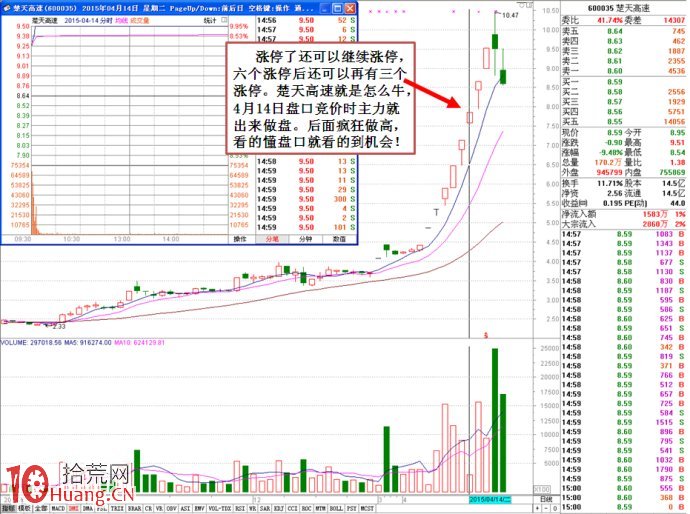Click 买五 price 8.55 row
690x514 pixels.
pyautogui.click(x=624, y=121)
